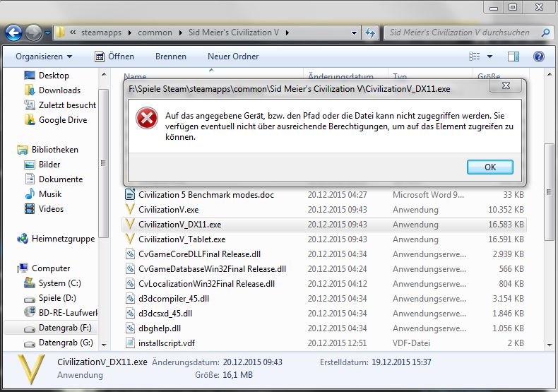Maximize the Explorer window

[513, 7]
